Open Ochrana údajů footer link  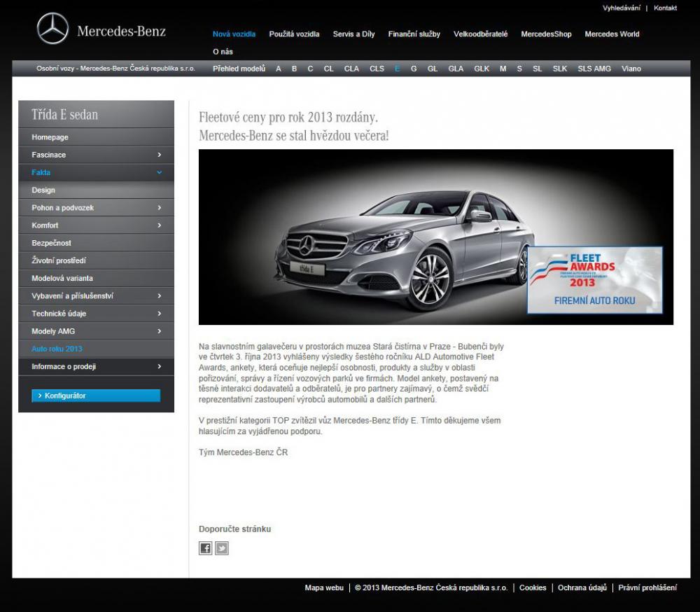(582, 587)
